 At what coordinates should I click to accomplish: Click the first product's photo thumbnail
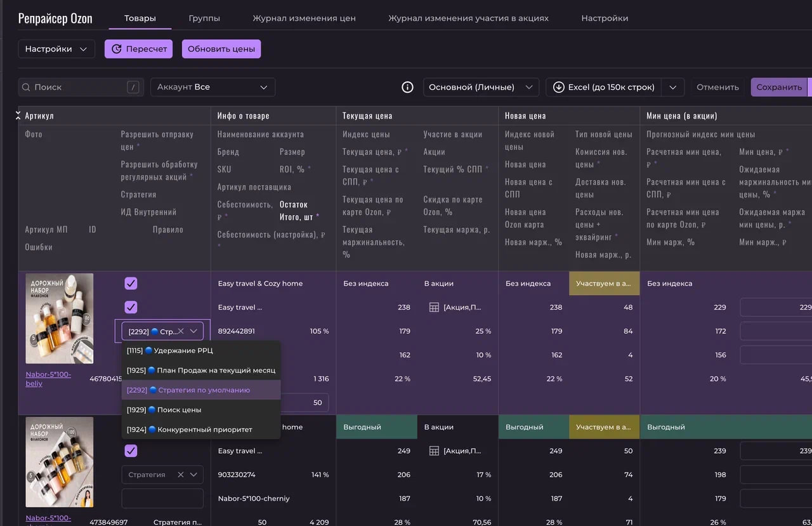click(x=60, y=319)
